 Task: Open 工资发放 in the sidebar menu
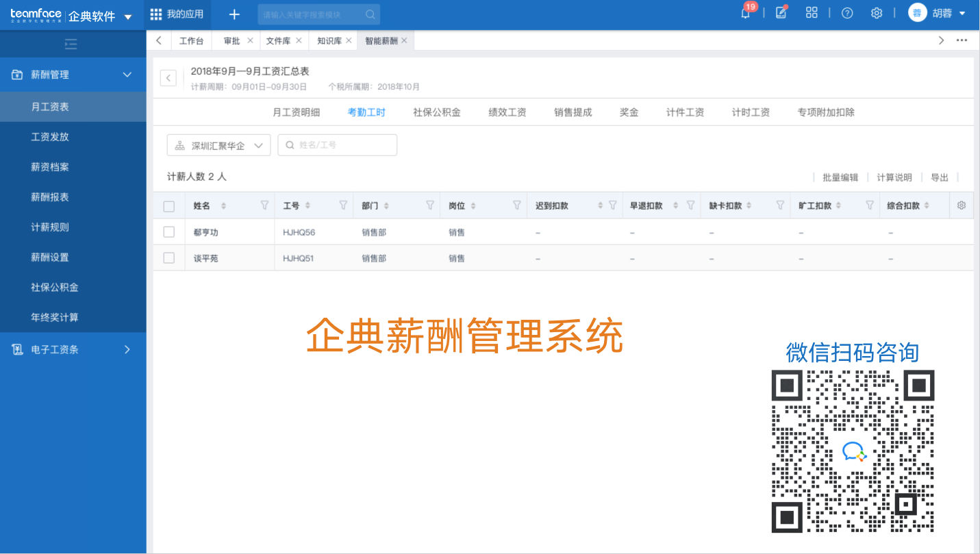coord(50,137)
